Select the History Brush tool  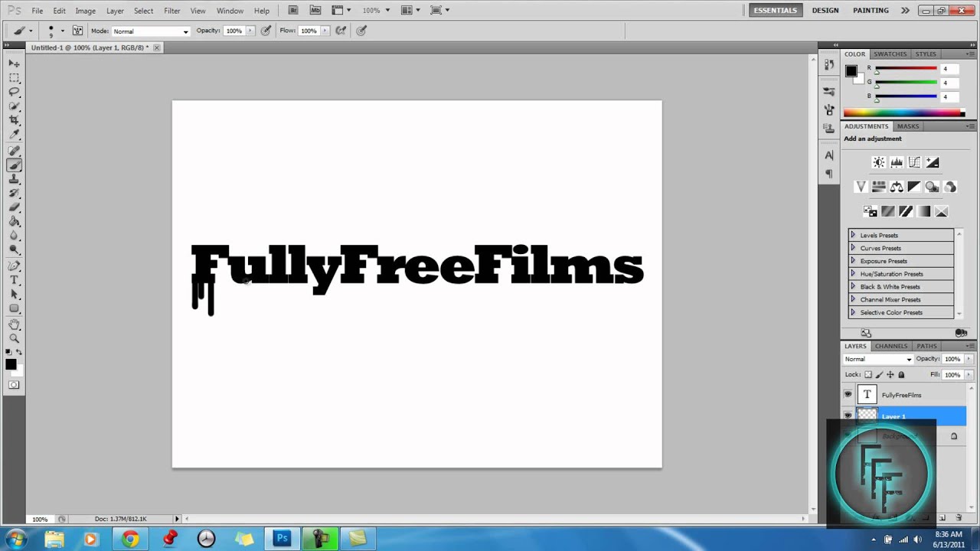14,194
